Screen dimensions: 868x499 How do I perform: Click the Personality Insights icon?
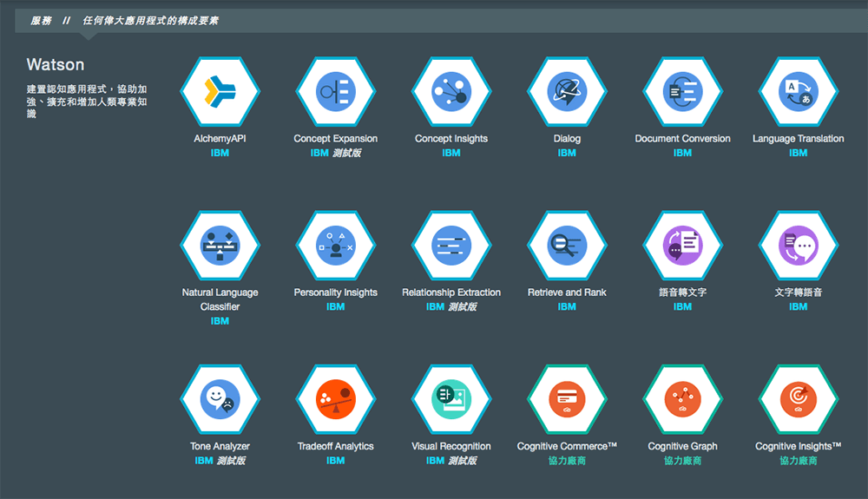pos(335,245)
